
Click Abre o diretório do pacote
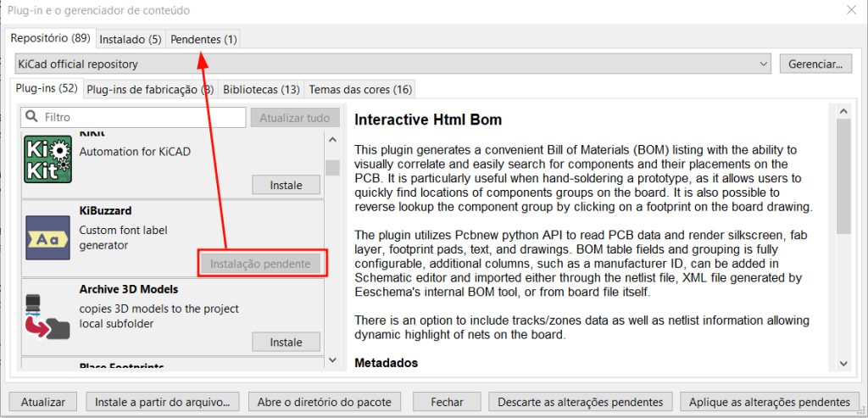(x=325, y=402)
